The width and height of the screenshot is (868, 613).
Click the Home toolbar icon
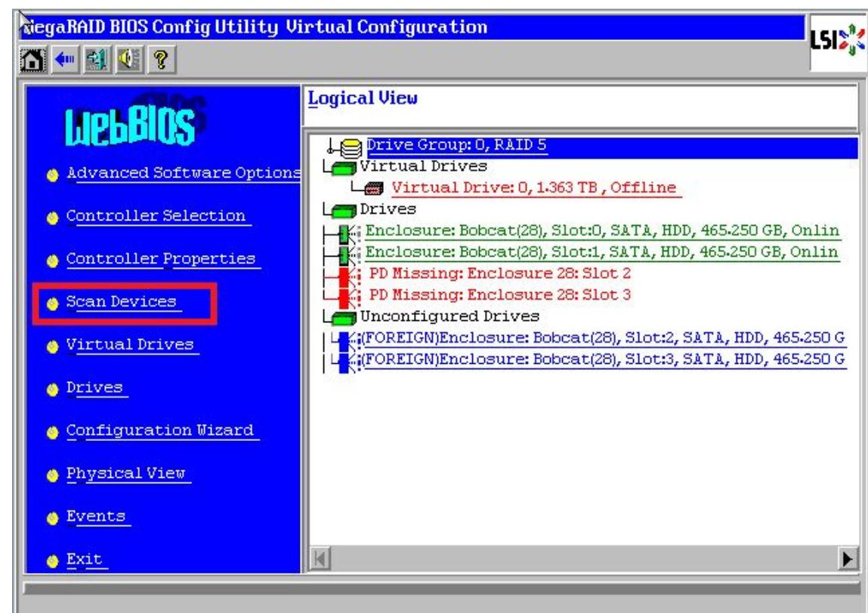tap(32, 59)
